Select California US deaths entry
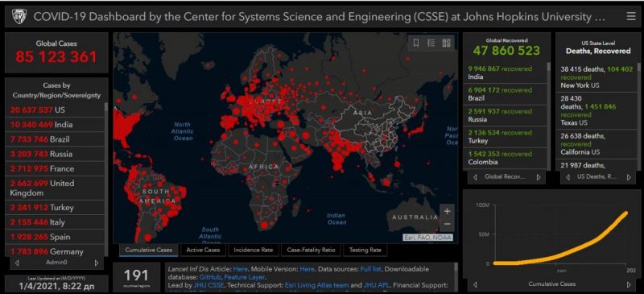Screen dimensions: 644x294 [x=597, y=144]
